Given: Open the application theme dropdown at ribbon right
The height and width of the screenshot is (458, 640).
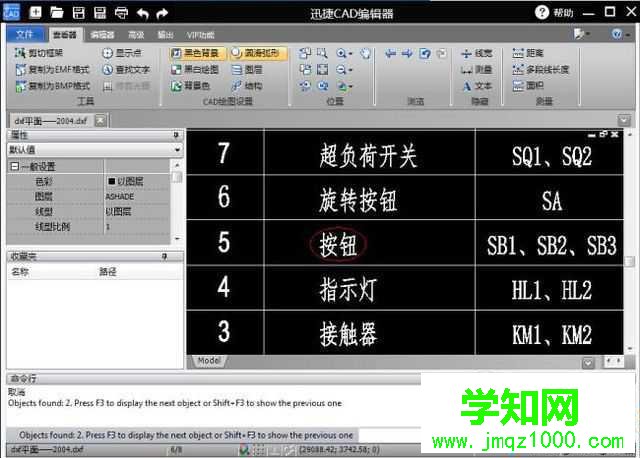Looking at the screenshot, I should 621,34.
